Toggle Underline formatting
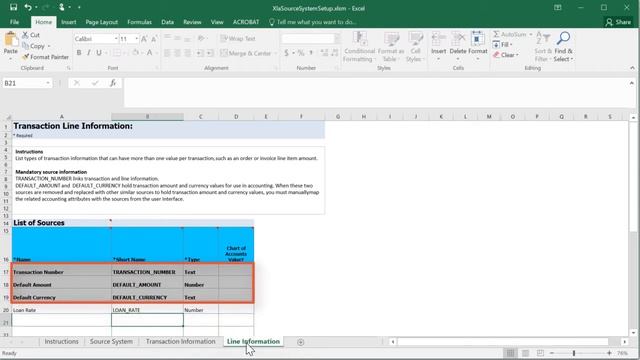Image resolution: width=640 pixels, height=360 pixels. (x=99, y=53)
